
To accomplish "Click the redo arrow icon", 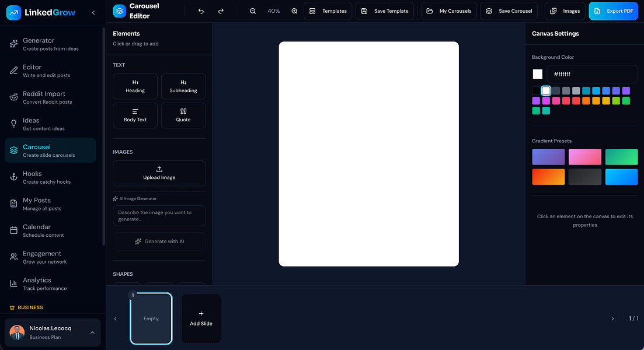I will (221, 11).
